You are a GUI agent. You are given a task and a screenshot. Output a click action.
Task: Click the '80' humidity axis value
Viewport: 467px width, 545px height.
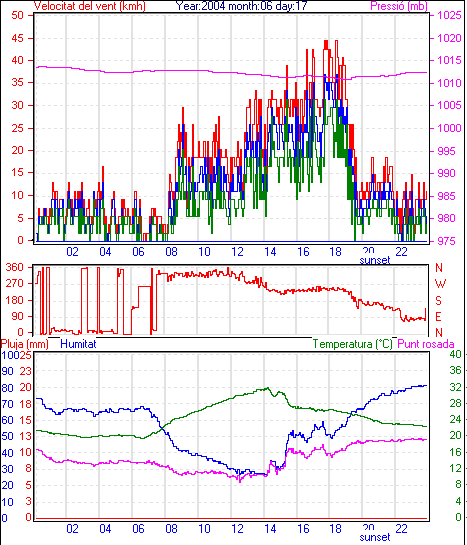7,388
